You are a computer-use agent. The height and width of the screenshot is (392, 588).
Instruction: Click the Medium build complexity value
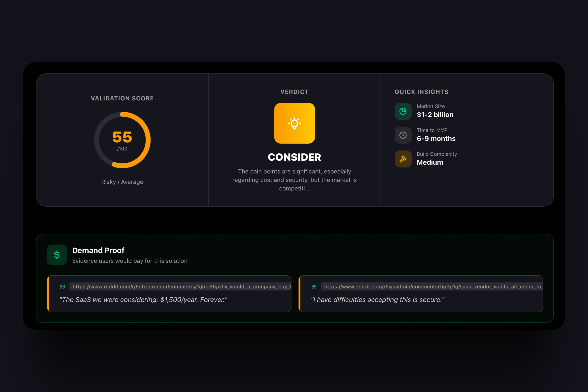[430, 162]
